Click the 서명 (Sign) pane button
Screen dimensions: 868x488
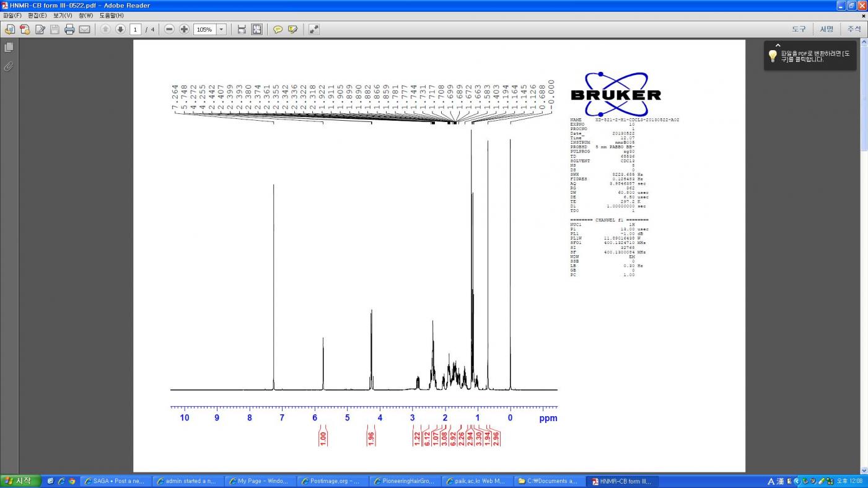tap(826, 29)
